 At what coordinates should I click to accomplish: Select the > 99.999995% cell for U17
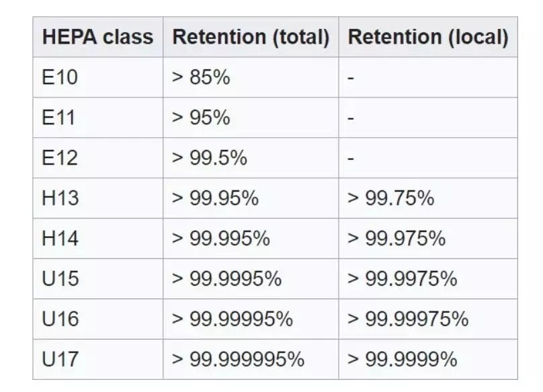click(238, 359)
